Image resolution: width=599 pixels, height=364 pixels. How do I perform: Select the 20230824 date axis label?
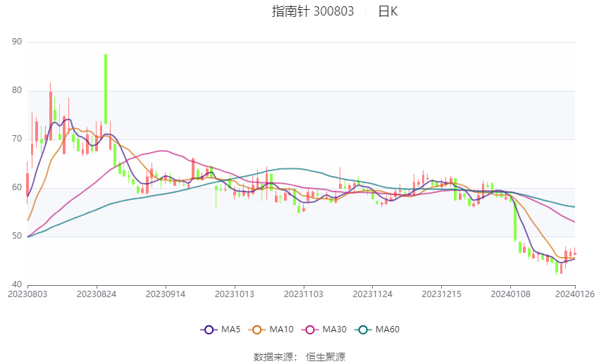tap(97, 294)
